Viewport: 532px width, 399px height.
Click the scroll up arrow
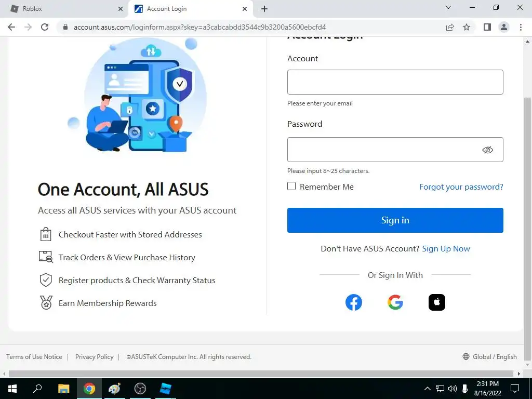527,42
